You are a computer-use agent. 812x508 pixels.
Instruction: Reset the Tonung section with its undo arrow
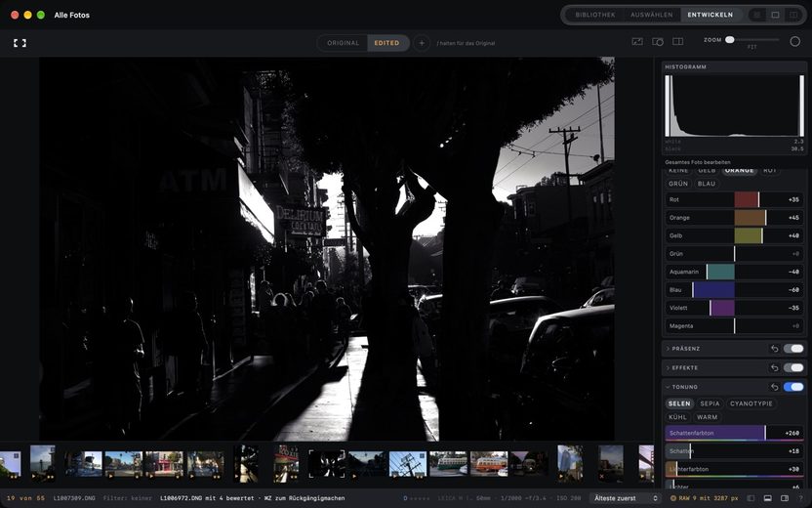(774, 387)
